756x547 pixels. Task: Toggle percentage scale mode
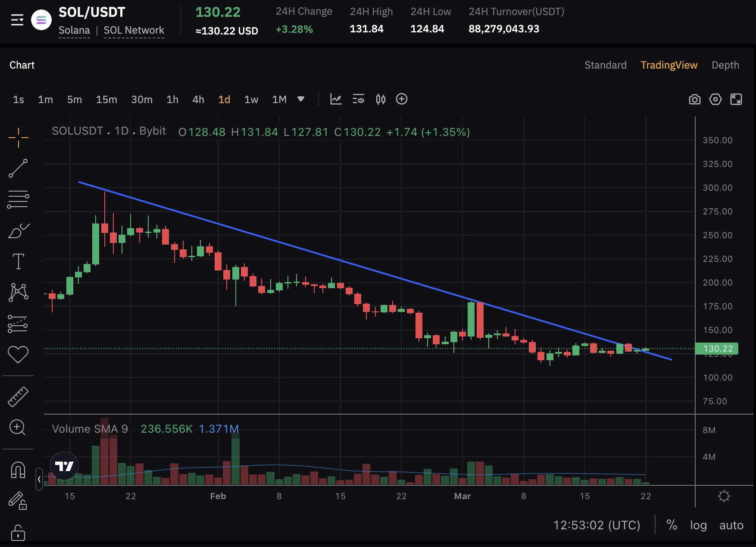[x=672, y=525]
